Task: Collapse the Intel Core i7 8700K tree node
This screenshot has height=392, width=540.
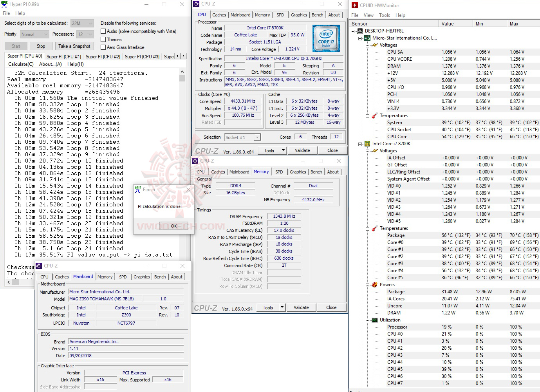Action: [x=360, y=144]
